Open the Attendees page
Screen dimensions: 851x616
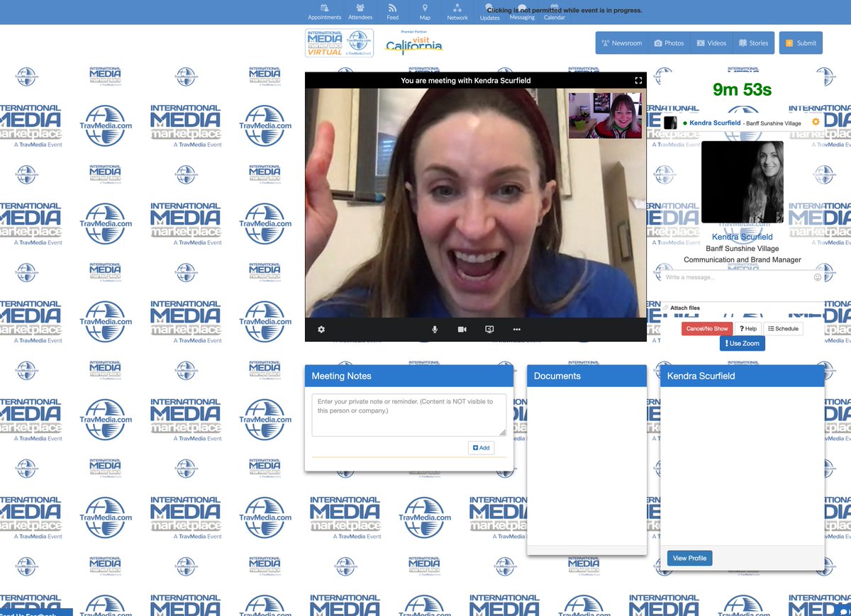[x=360, y=11]
